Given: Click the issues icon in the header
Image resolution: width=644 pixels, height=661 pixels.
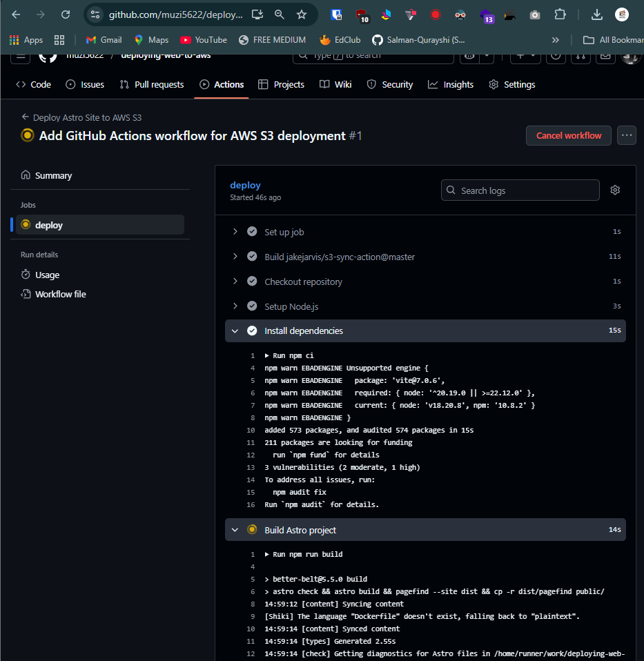Looking at the screenshot, I should pos(556,57).
